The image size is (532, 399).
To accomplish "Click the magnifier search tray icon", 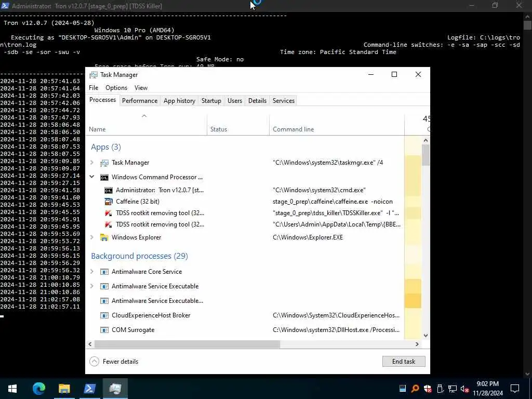I will click(415, 389).
